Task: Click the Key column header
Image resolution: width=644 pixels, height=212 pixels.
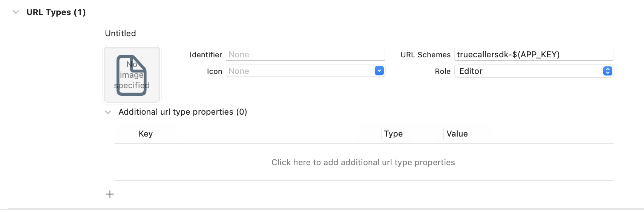Action: coord(146,134)
